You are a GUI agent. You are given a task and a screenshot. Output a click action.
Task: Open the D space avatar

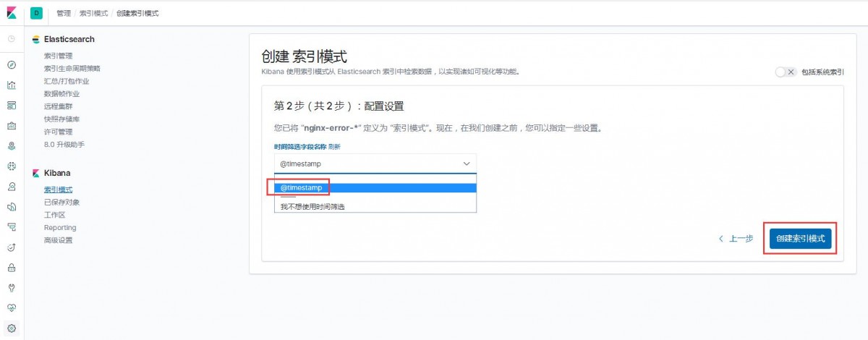[36, 12]
